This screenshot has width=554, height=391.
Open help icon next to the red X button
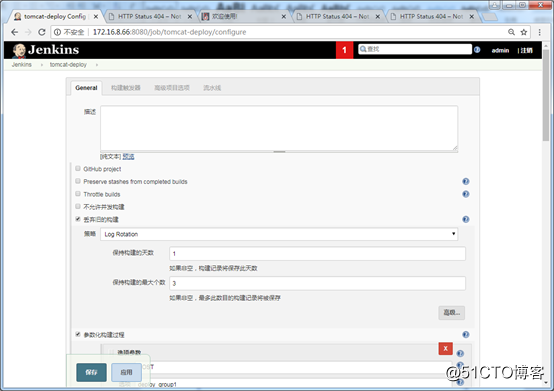click(460, 353)
